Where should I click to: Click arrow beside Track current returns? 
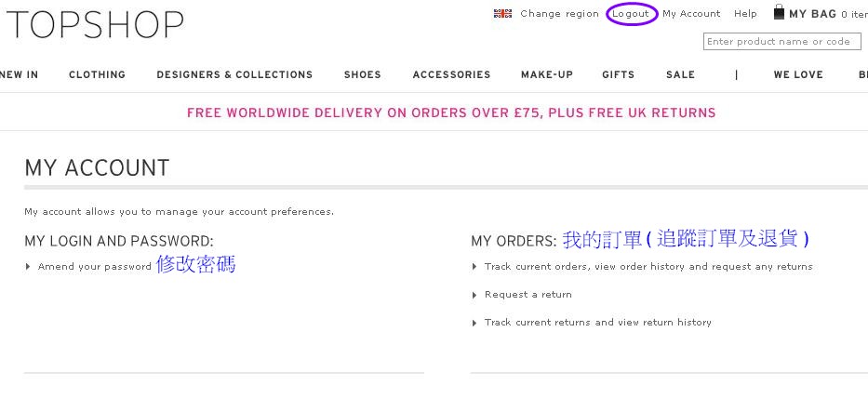(x=474, y=323)
